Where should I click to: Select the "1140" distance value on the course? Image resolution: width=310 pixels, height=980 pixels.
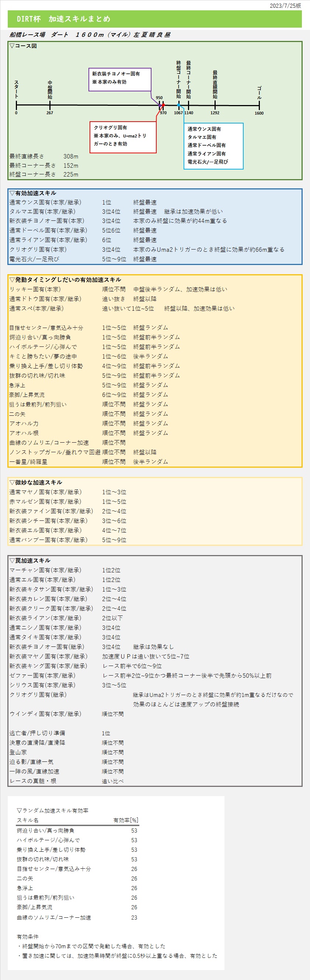(189, 113)
